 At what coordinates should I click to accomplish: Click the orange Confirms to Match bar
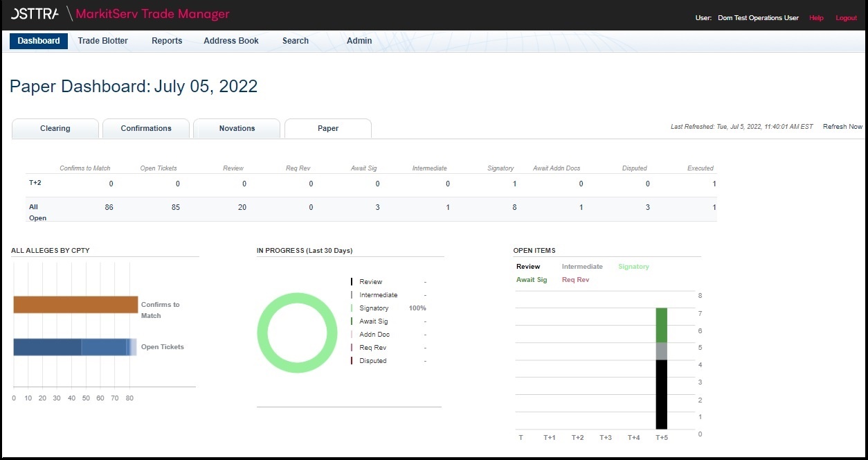(75, 305)
